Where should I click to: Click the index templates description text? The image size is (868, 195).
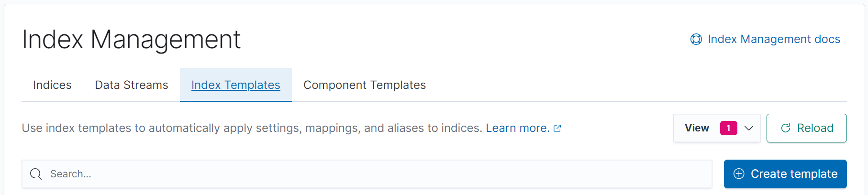point(252,128)
